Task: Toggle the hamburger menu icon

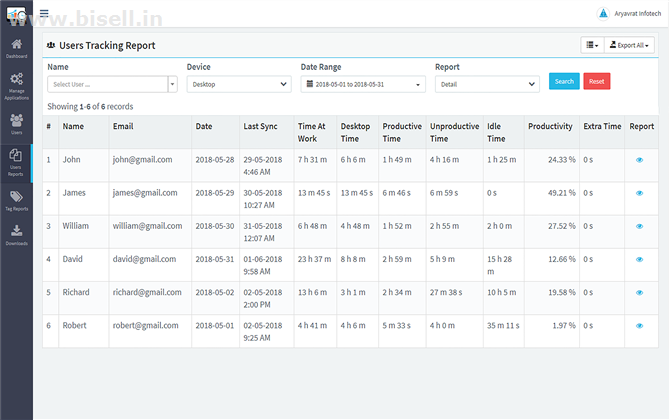Action: [x=44, y=13]
